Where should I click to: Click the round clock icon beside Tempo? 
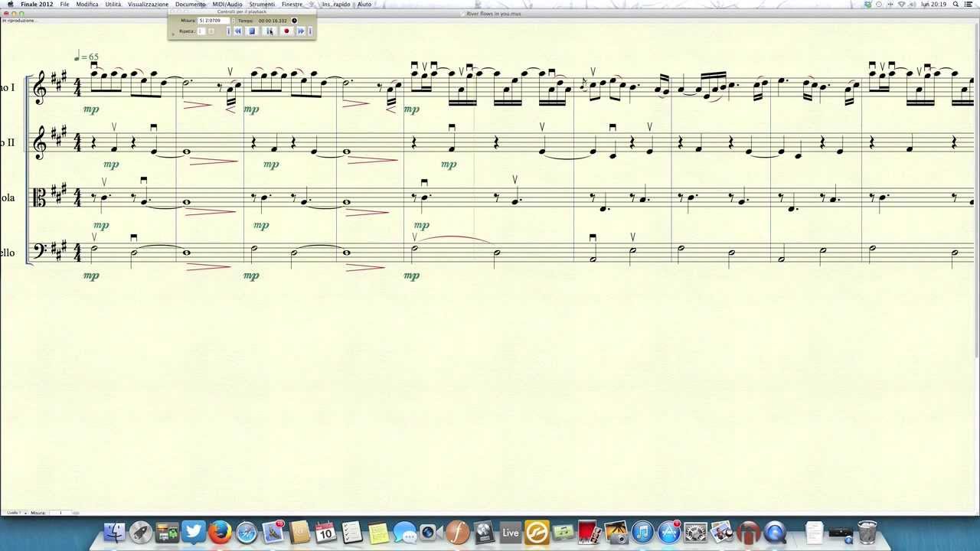tap(294, 21)
